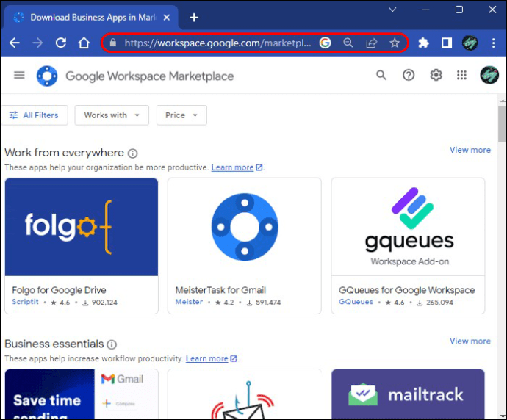Expand the Works with dropdown
The width and height of the screenshot is (507, 420).
(112, 115)
